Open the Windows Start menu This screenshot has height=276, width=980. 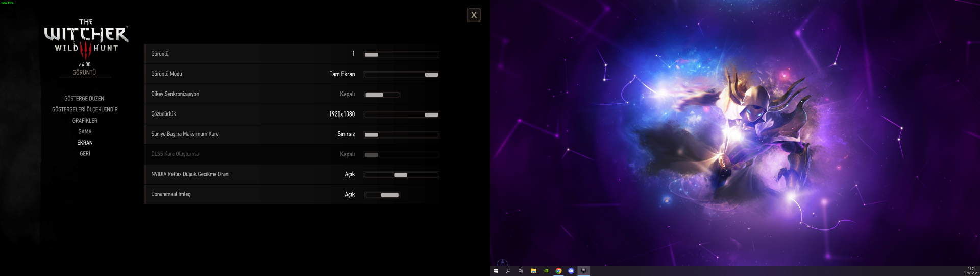coord(496,271)
